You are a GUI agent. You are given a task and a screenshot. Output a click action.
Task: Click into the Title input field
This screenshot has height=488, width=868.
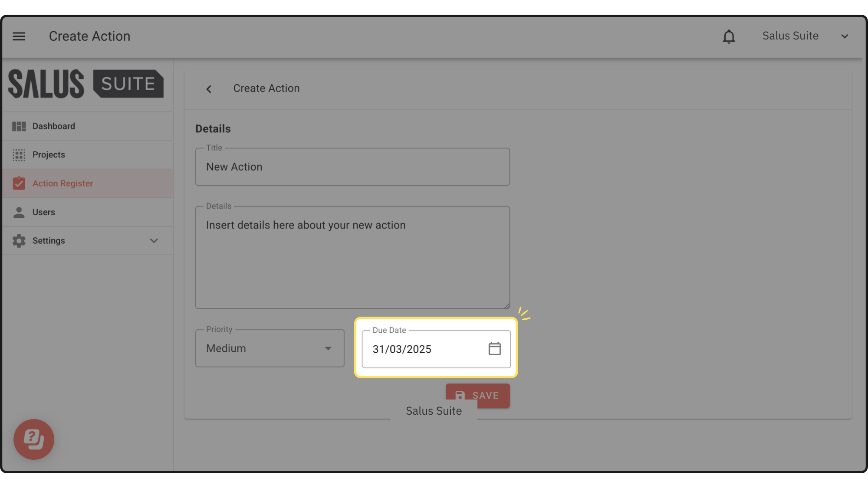[x=352, y=167]
